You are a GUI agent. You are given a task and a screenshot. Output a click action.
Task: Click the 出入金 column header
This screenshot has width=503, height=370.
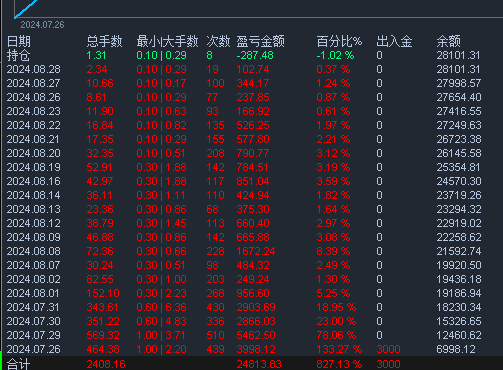pyautogui.click(x=394, y=42)
